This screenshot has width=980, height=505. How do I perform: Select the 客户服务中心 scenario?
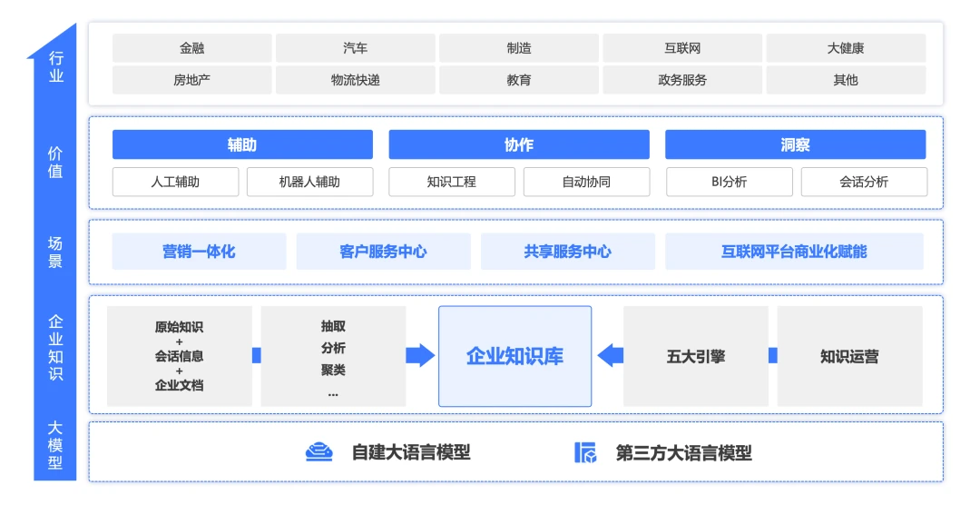pyautogui.click(x=383, y=252)
